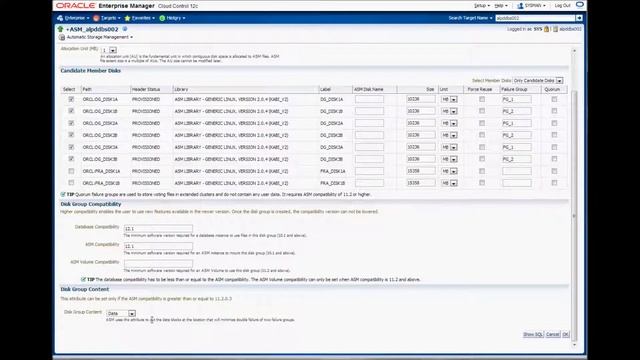Enable Force Reuse for DG_DISK2B row

pyautogui.click(x=482, y=135)
